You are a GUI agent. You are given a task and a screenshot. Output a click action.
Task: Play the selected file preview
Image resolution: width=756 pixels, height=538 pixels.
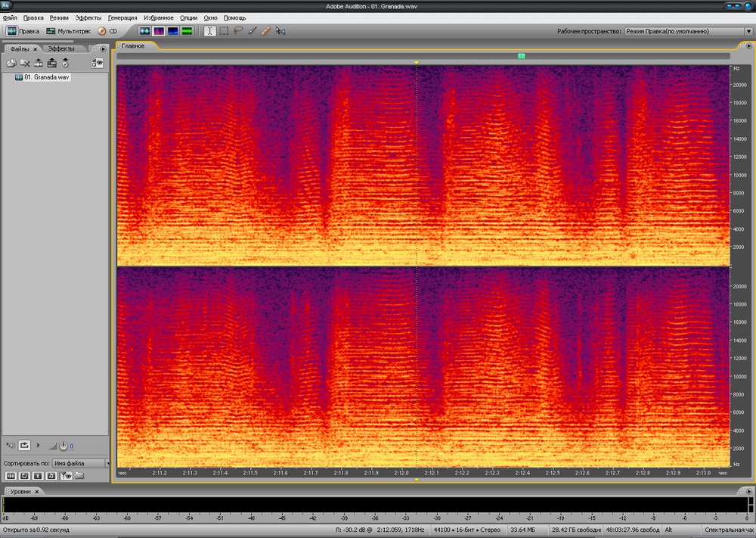point(38,446)
